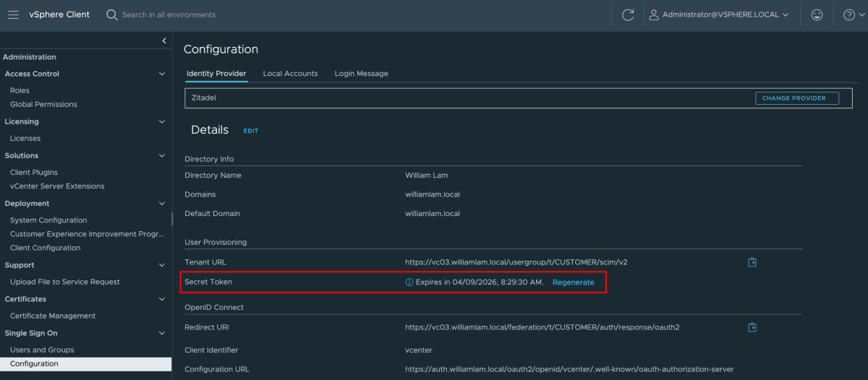This screenshot has height=380, width=868.
Task: Copy the Tenant URL to clipboard
Action: [752, 262]
